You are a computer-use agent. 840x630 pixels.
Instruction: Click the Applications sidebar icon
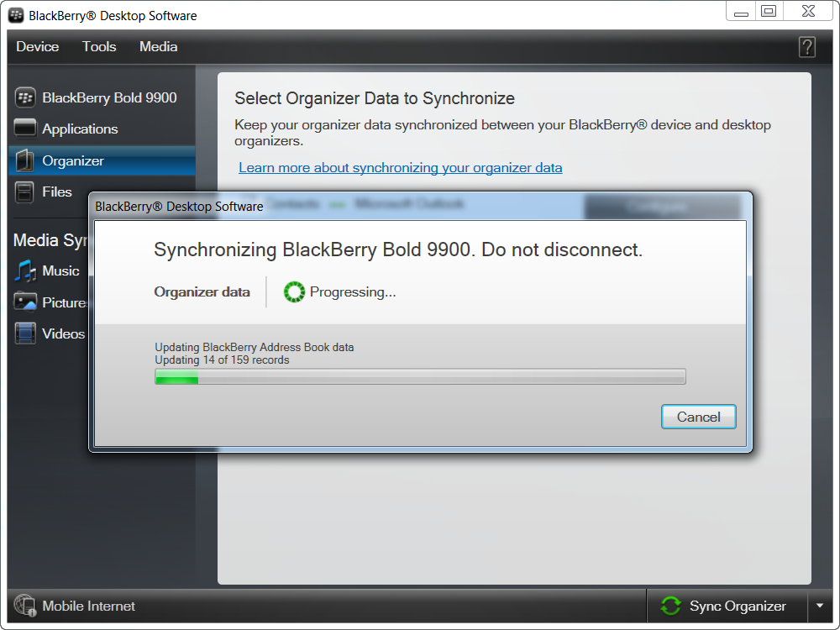(25, 129)
